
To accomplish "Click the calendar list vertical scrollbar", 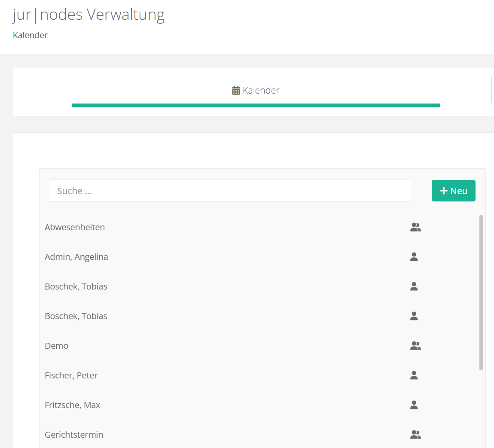I will (481, 292).
